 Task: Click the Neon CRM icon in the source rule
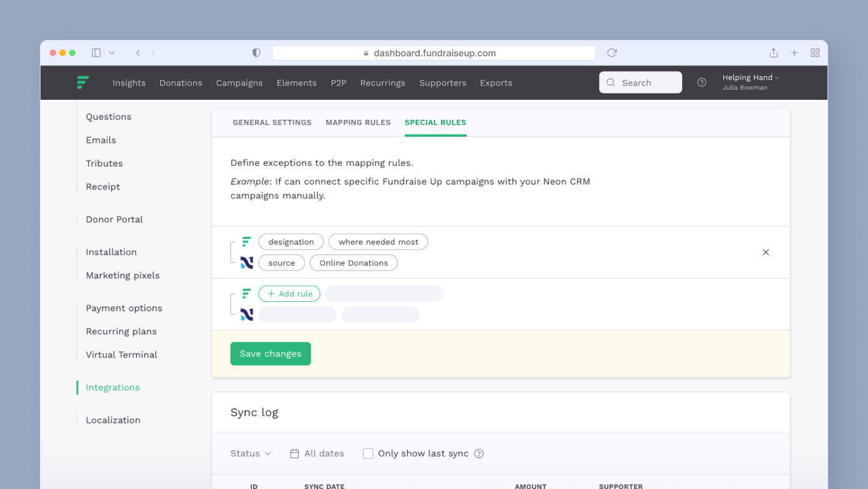click(x=247, y=263)
